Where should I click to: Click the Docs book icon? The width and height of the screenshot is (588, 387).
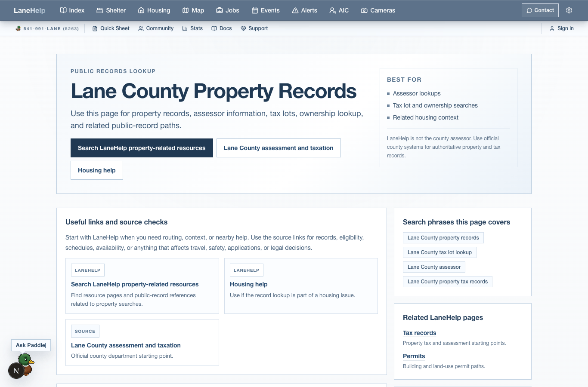point(214,28)
